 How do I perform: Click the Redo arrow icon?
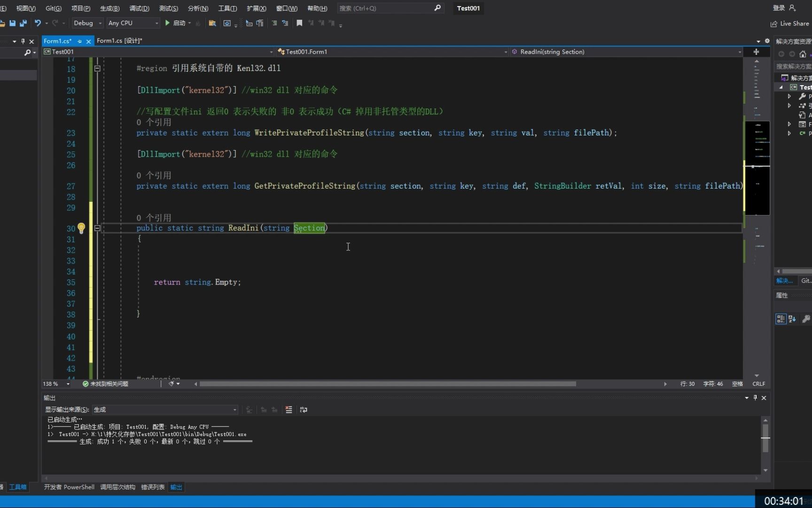55,23
